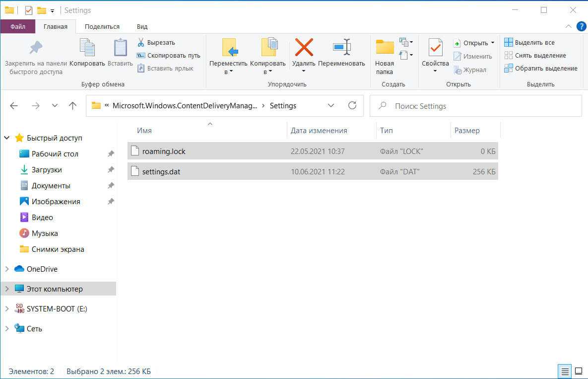
Task: Open the Help question mark icon
Action: (581, 26)
